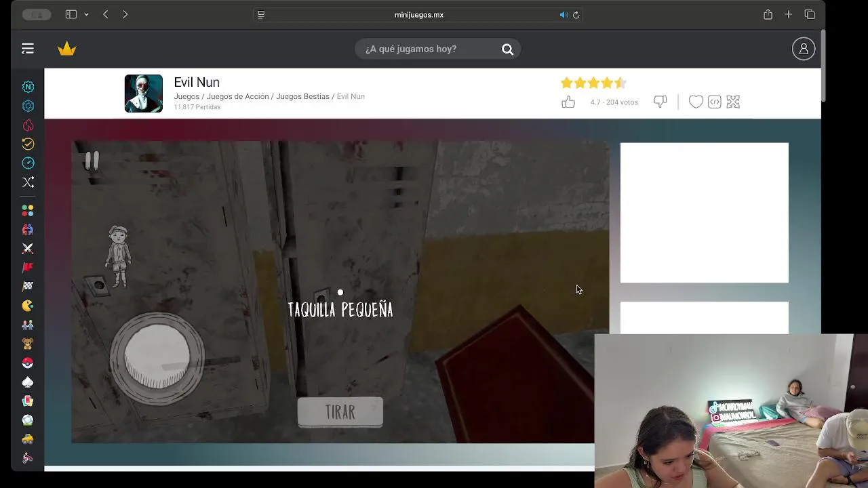Open the checkered racing flag category
This screenshot has height=488, width=868.
28,287
